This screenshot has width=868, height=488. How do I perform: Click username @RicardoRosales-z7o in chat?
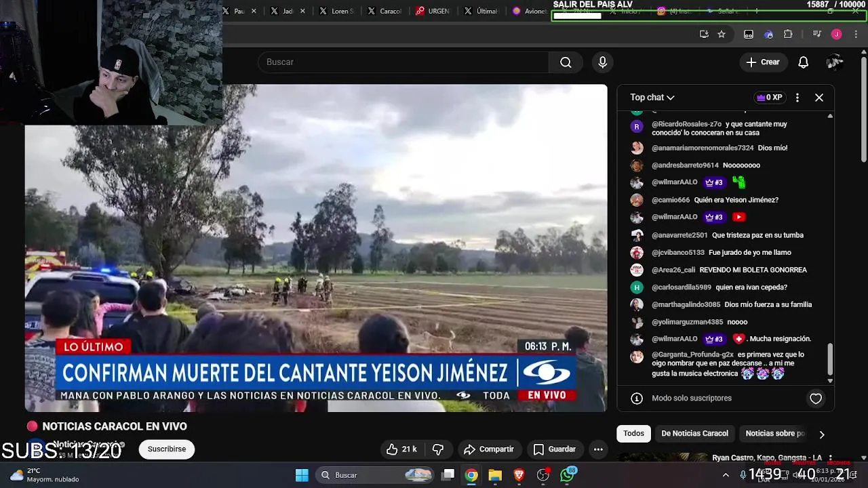pyautogui.click(x=686, y=124)
